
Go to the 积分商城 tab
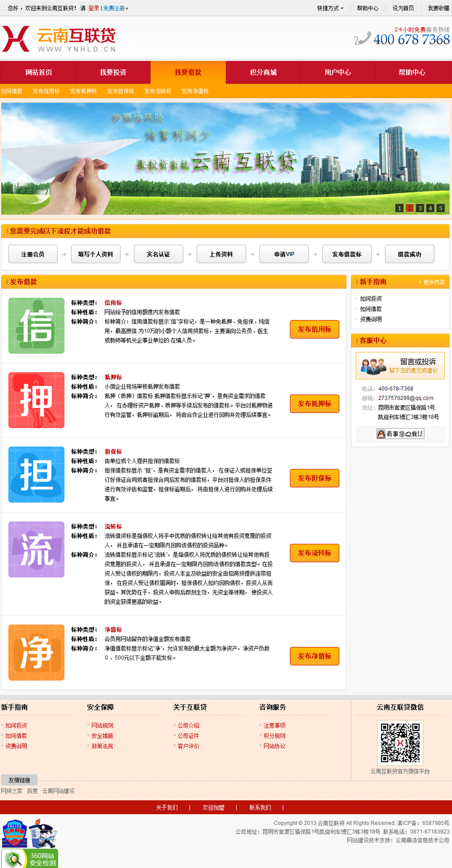(263, 72)
